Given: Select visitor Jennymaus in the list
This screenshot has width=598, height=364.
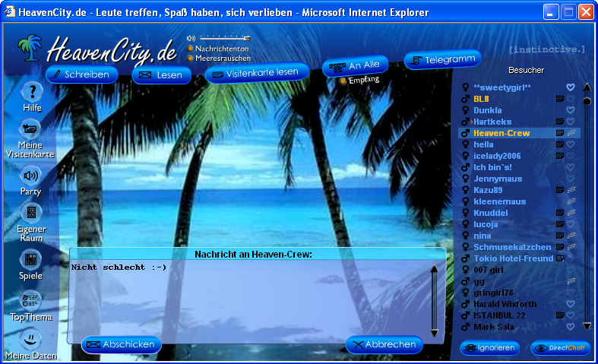Looking at the screenshot, I should [x=498, y=179].
